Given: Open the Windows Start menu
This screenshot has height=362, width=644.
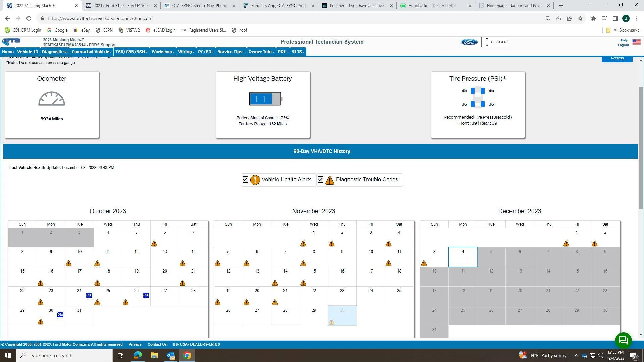Looking at the screenshot, I should coord(8,355).
